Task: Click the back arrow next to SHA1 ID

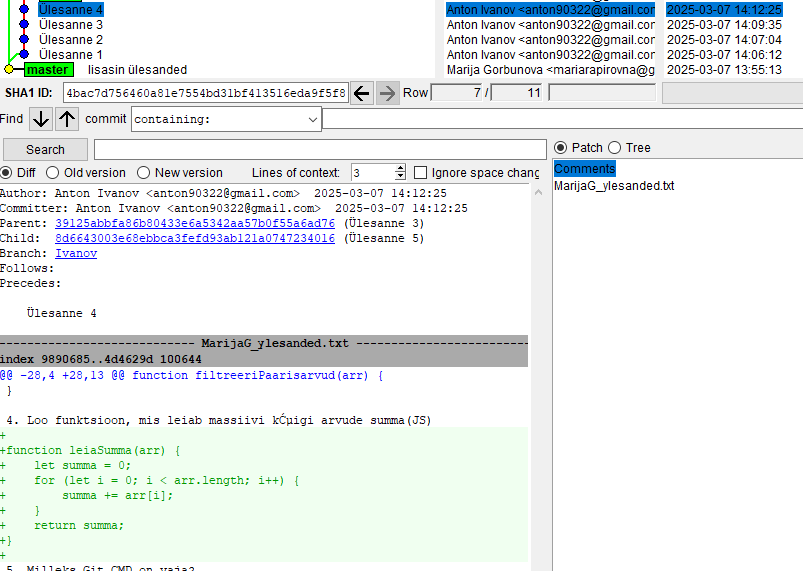Action: pyautogui.click(x=362, y=93)
